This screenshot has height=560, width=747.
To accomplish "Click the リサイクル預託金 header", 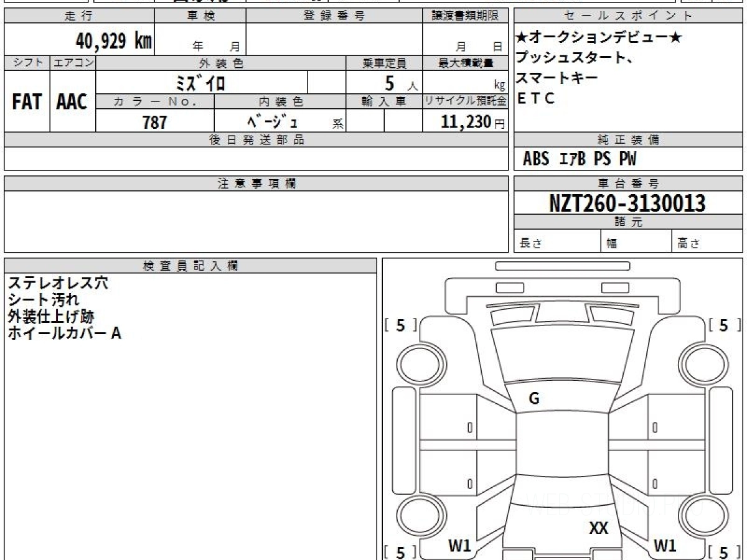I will [466, 101].
